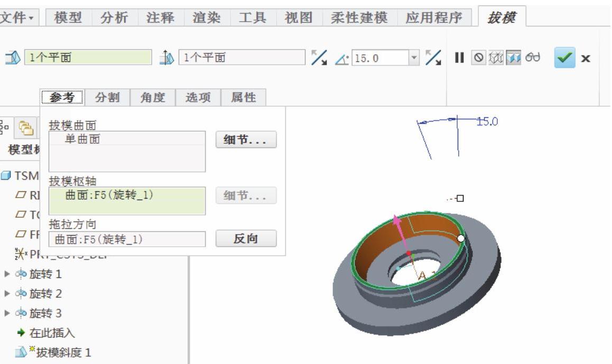The width and height of the screenshot is (612, 364).
Task: Toggle attached preview mode
Action: (x=513, y=58)
